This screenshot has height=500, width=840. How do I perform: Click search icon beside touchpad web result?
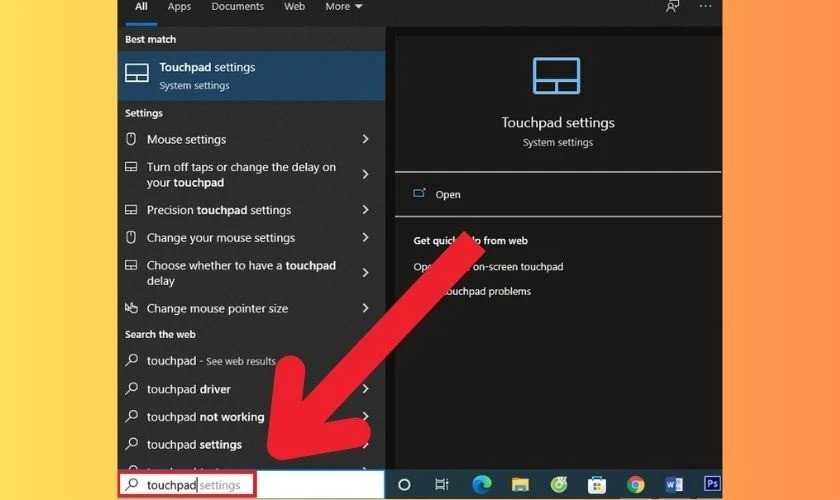[132, 360]
